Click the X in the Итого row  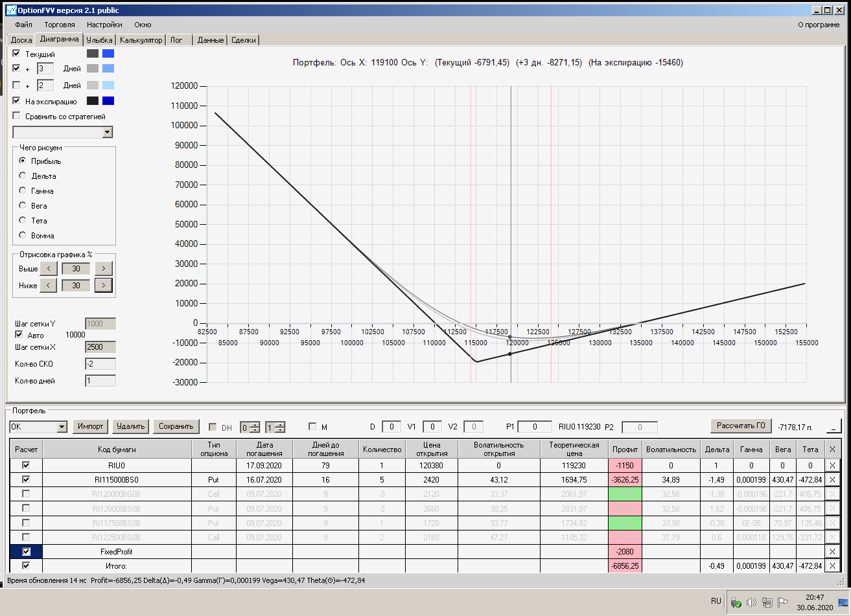[x=833, y=565]
